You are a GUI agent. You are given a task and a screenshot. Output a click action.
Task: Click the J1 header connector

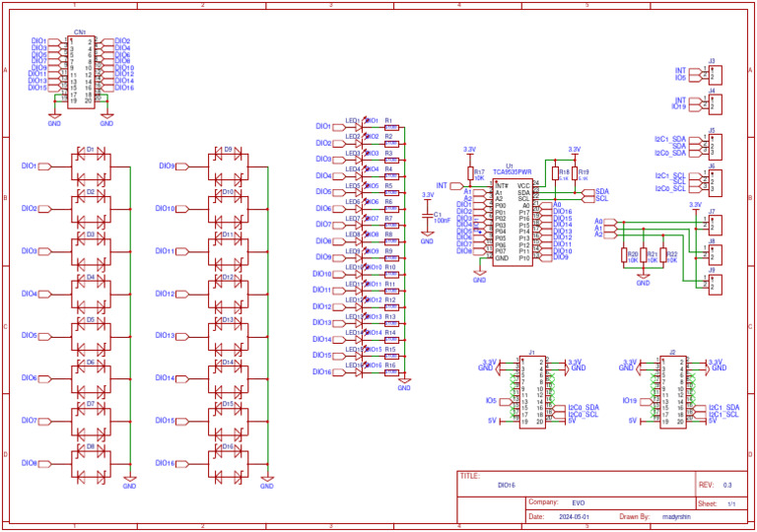click(531, 390)
